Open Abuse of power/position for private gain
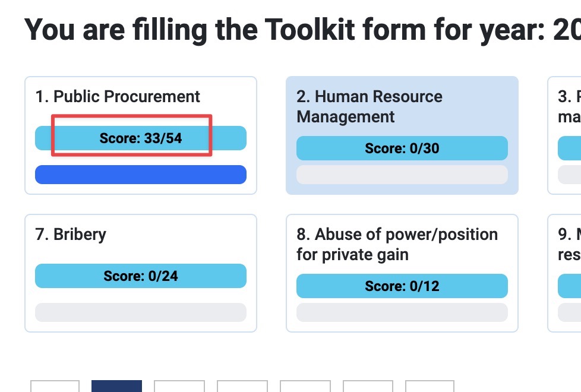 (x=397, y=245)
